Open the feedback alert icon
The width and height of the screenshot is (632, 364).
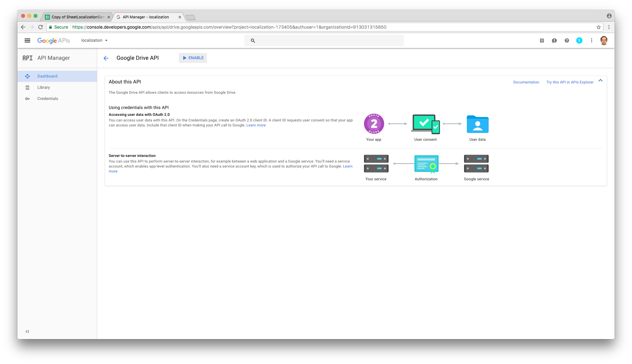[x=554, y=40]
